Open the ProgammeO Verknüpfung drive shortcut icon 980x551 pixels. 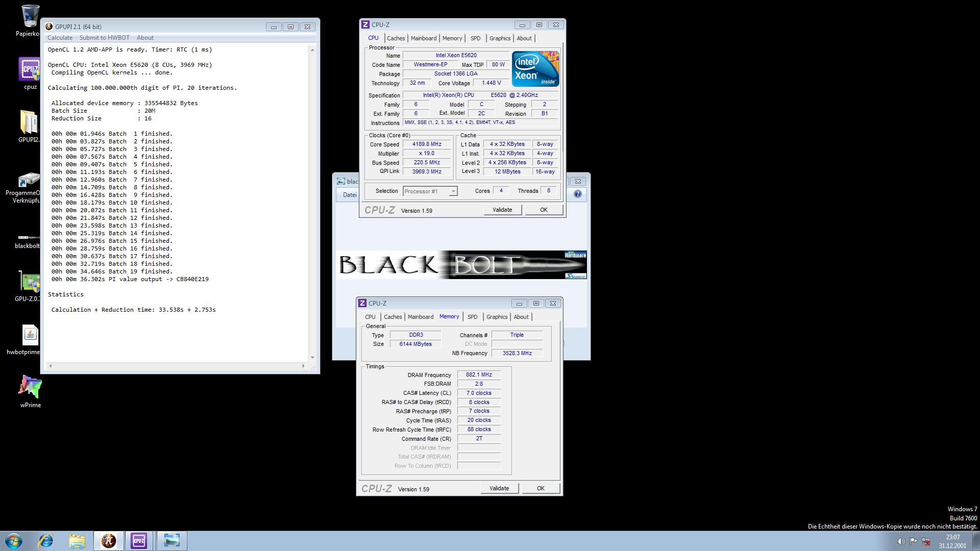click(x=29, y=180)
